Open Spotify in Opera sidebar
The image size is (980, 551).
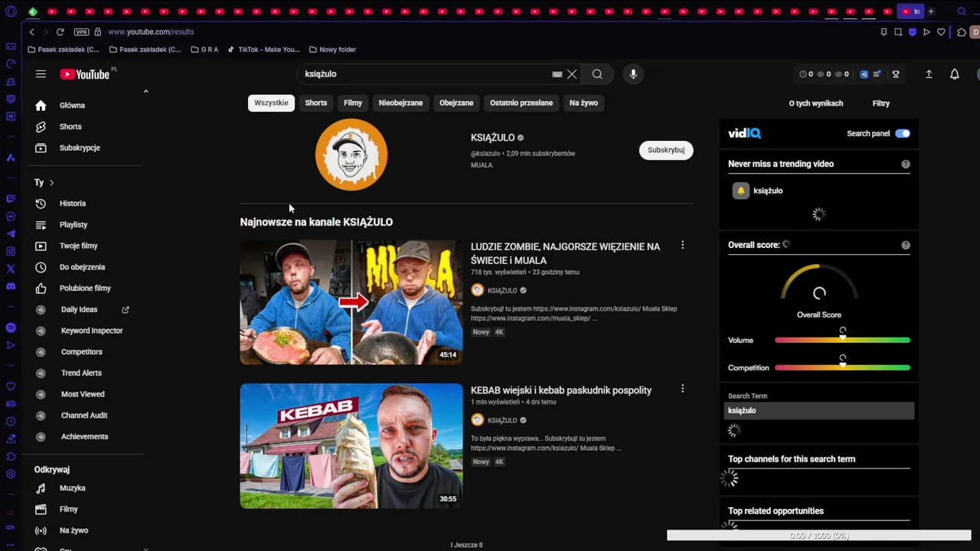click(11, 328)
